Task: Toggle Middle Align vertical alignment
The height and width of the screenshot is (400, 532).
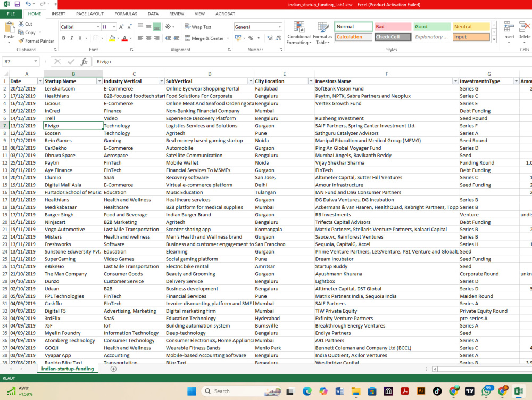Action: [148, 27]
